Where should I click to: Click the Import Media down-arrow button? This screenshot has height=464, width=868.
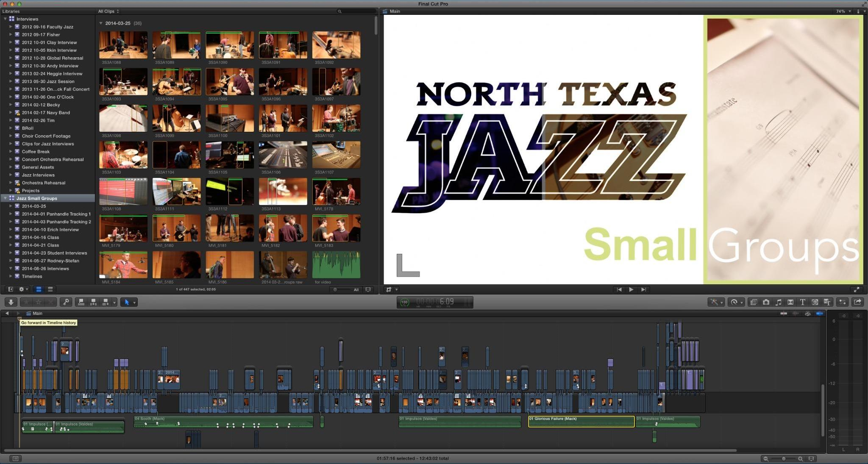click(x=11, y=302)
